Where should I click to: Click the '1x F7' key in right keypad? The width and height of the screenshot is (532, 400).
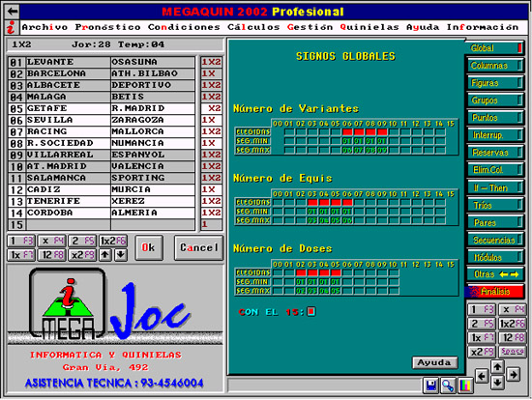(482, 337)
